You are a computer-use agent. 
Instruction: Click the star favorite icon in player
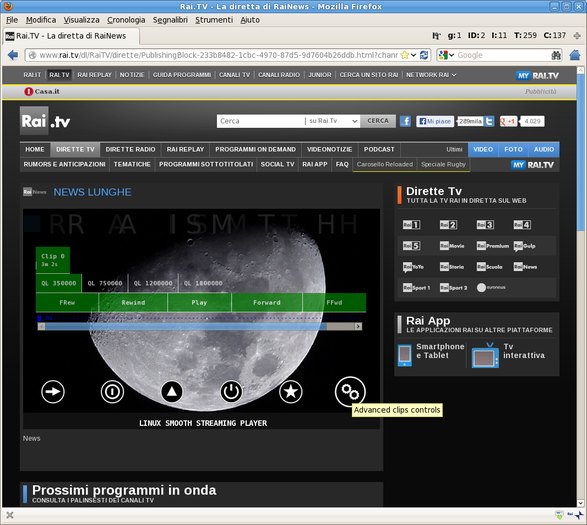[291, 392]
